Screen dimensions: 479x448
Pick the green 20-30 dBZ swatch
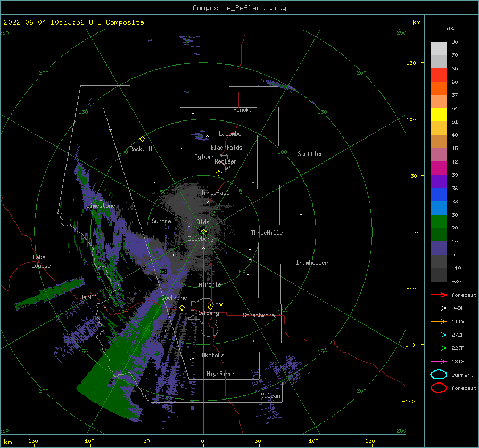pyautogui.click(x=439, y=222)
